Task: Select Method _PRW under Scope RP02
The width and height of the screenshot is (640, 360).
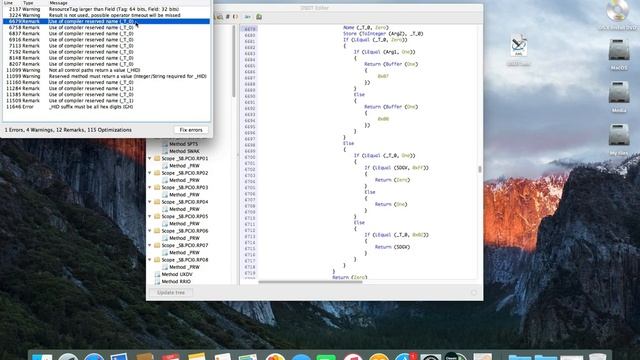Action: pyautogui.click(x=184, y=180)
